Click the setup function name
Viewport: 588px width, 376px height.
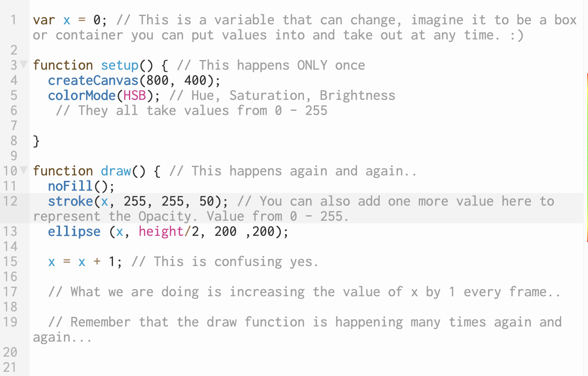pos(120,65)
